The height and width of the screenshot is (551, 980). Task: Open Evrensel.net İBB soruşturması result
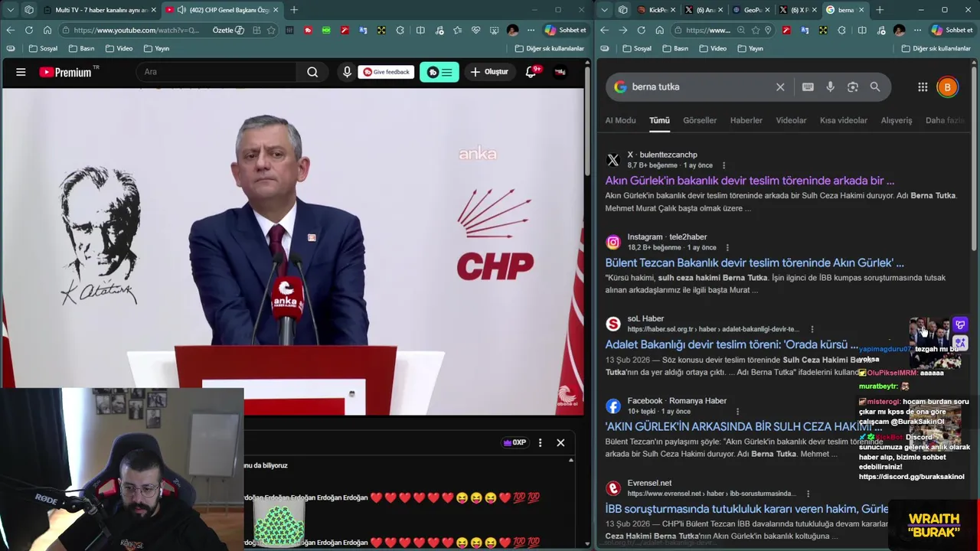pos(746,508)
